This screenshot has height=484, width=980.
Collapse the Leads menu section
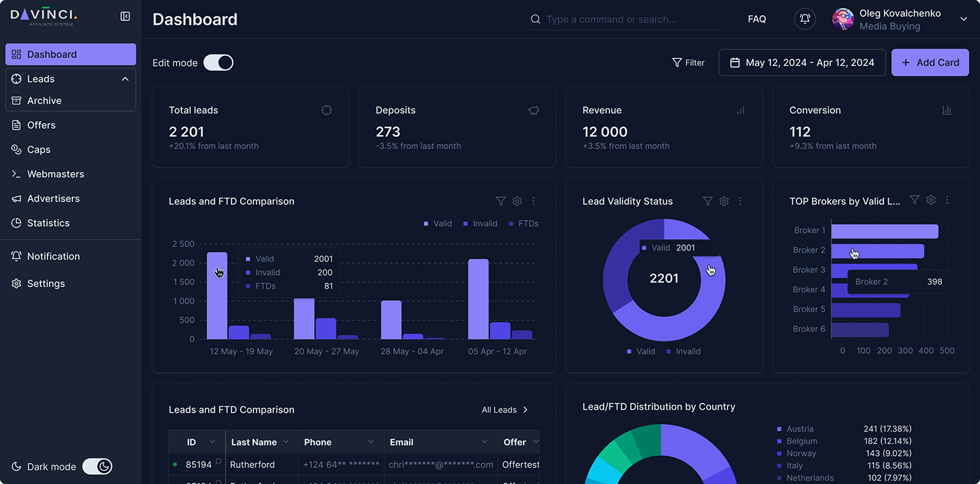point(125,79)
